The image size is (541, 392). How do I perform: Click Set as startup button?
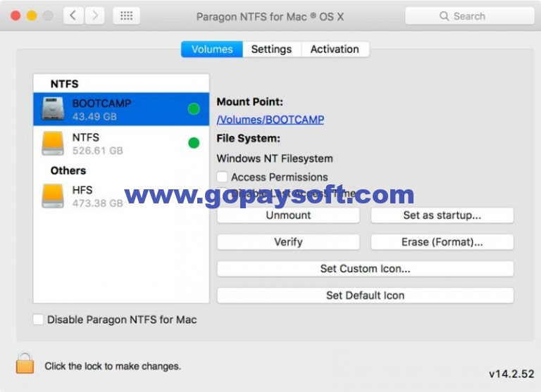tap(442, 215)
